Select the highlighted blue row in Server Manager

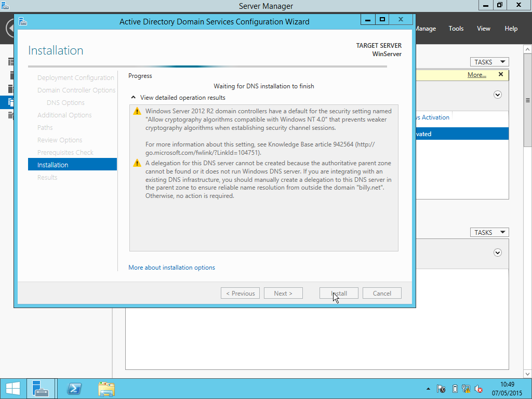point(462,134)
